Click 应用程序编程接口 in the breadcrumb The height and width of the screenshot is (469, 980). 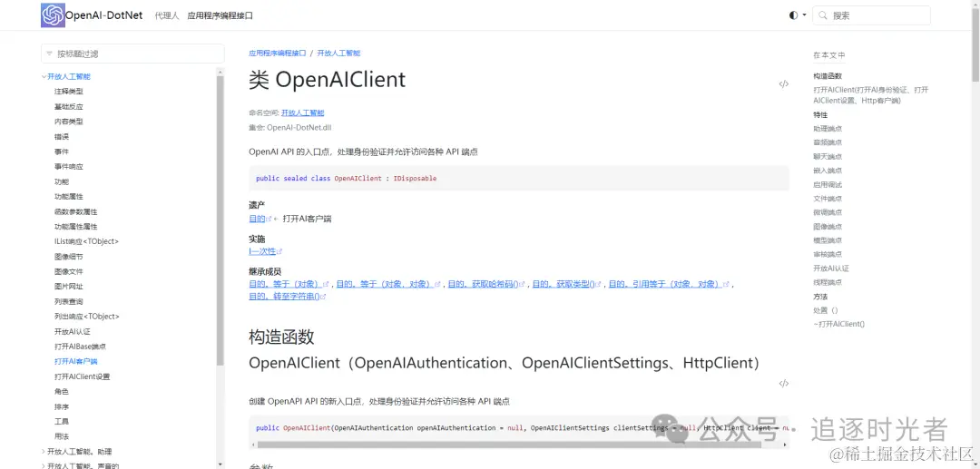tap(278, 54)
